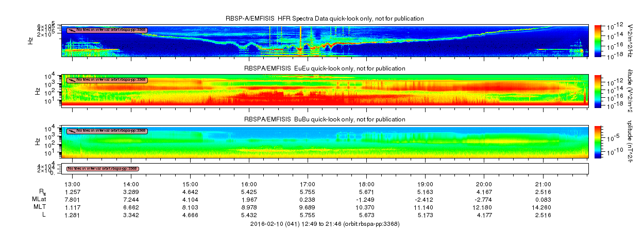Click the warning icon in the BuBu panel
This screenshot has height=231, width=644.
pyautogui.click(x=72, y=131)
